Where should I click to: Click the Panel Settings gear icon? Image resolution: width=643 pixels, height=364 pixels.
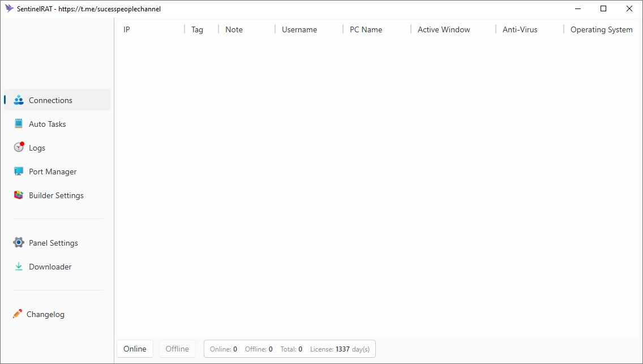point(19,243)
